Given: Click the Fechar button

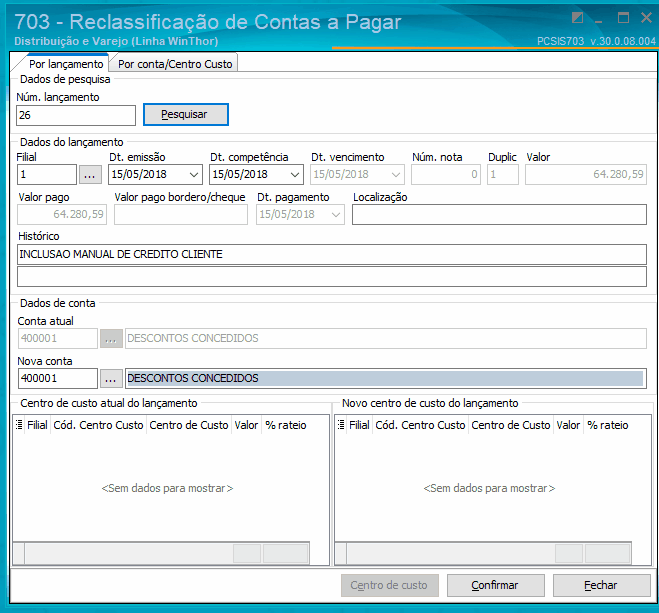Looking at the screenshot, I should pyautogui.click(x=601, y=585).
